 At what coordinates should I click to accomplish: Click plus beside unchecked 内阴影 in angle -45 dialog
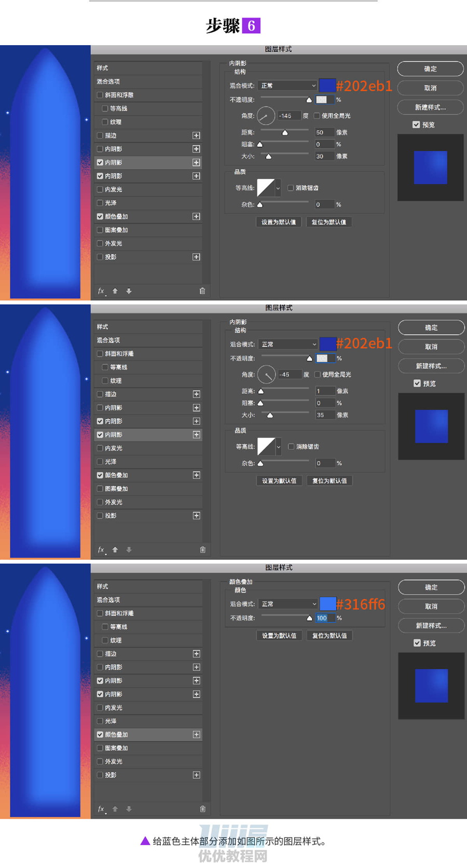point(196,408)
